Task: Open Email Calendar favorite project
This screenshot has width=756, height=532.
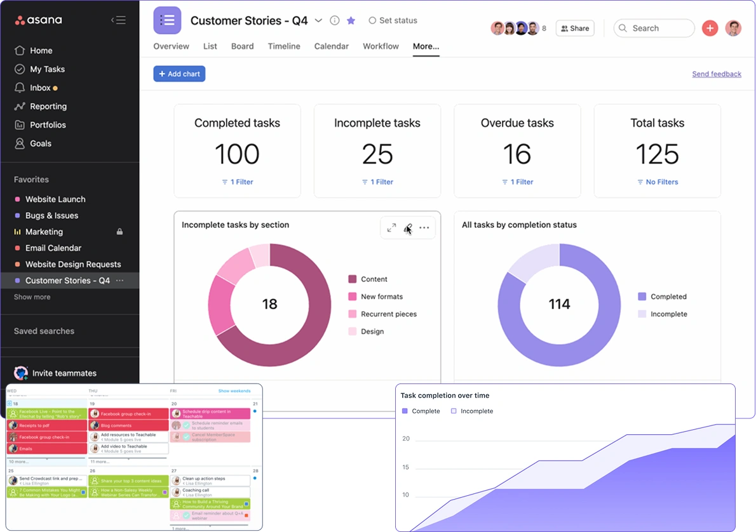Action: [x=53, y=248]
